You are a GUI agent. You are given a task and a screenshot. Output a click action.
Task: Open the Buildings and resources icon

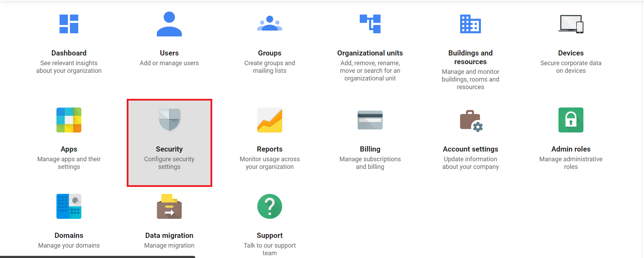471,24
